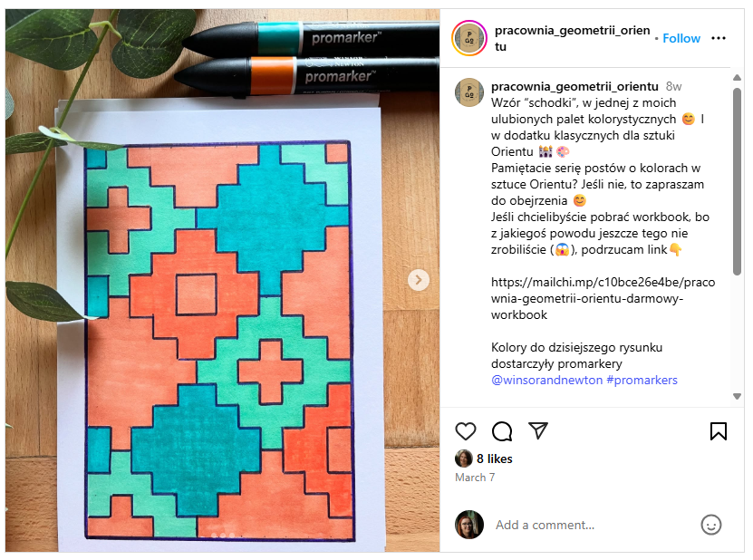753x560 pixels.
Task: Go to next photo with carousel arrow
Action: [x=419, y=280]
